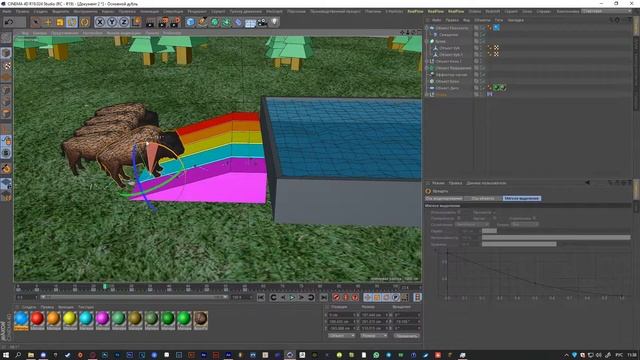Open the Render Settings icon
This screenshot has height=360, width=640.
click(176, 22)
